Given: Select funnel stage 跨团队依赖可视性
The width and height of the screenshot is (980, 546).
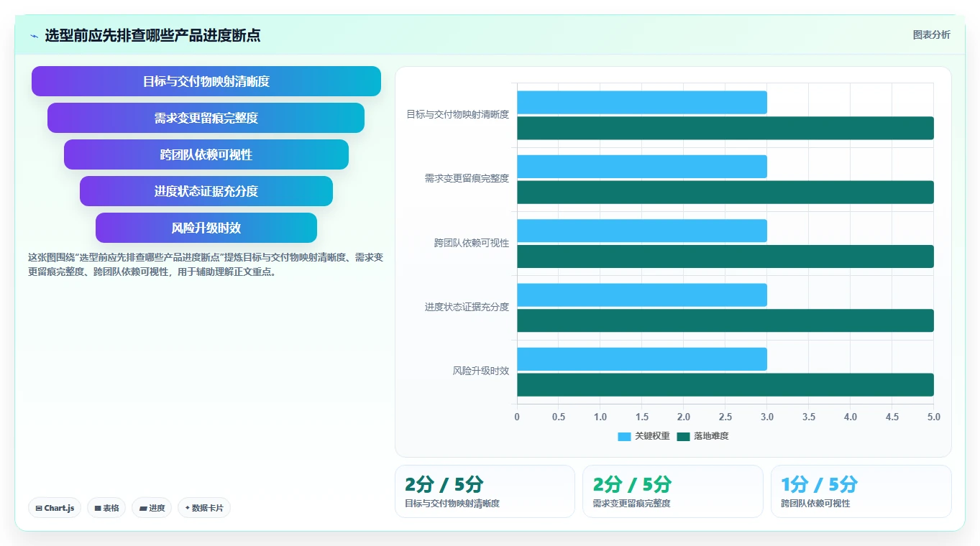Looking at the screenshot, I should tap(206, 154).
